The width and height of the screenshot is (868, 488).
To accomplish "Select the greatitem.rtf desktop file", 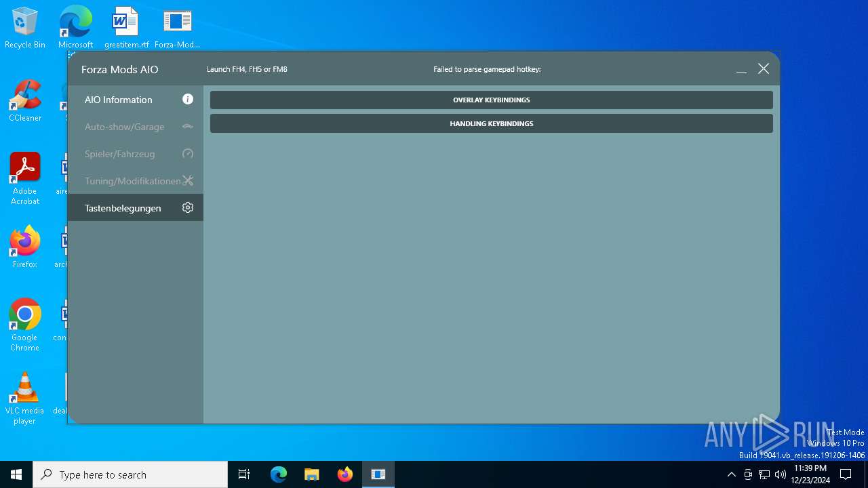I will coord(126,28).
